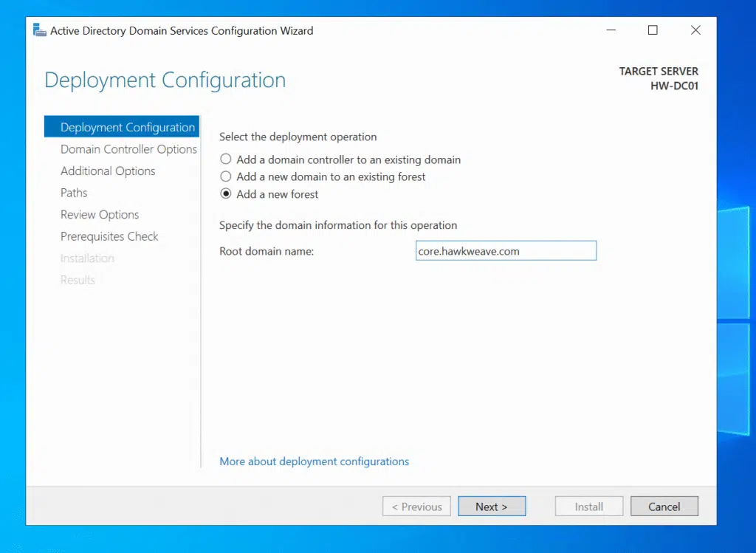The width and height of the screenshot is (756, 553).
Task: Click the wizard icon in the title bar
Action: coord(40,30)
